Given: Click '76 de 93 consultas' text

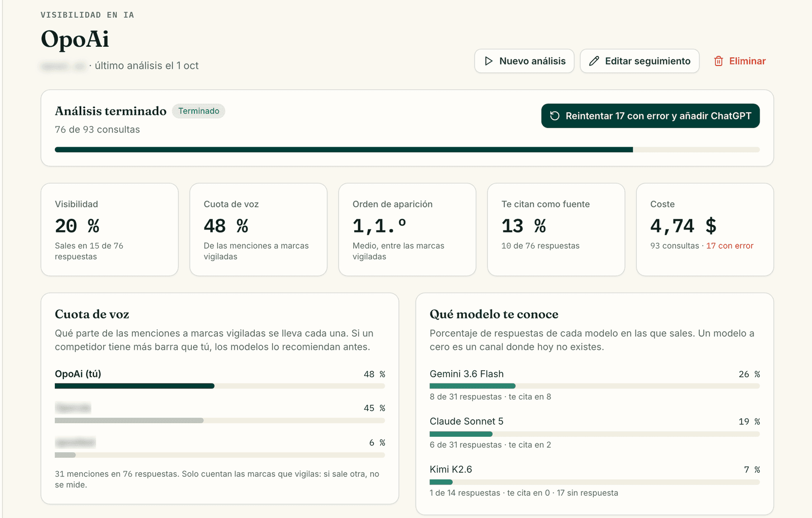Looking at the screenshot, I should click(97, 129).
